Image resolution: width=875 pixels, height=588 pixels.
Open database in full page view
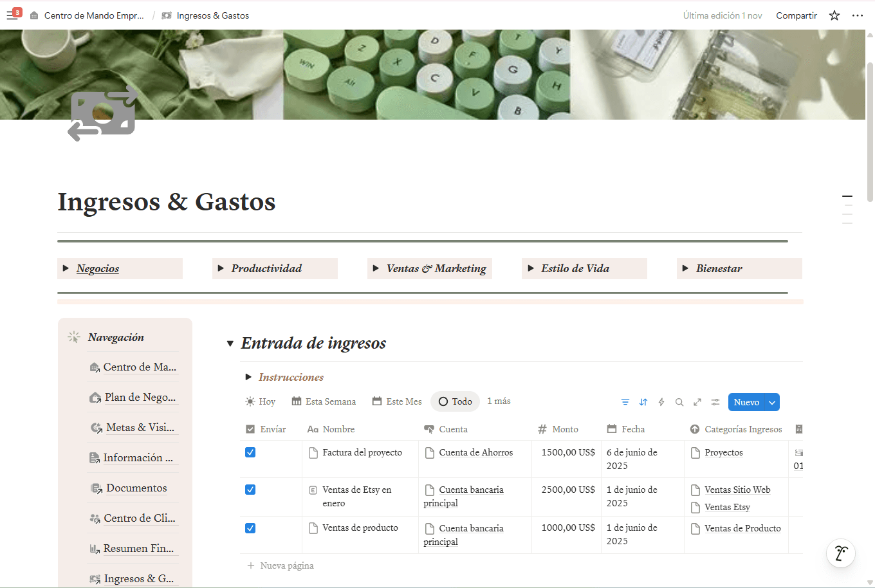click(697, 402)
